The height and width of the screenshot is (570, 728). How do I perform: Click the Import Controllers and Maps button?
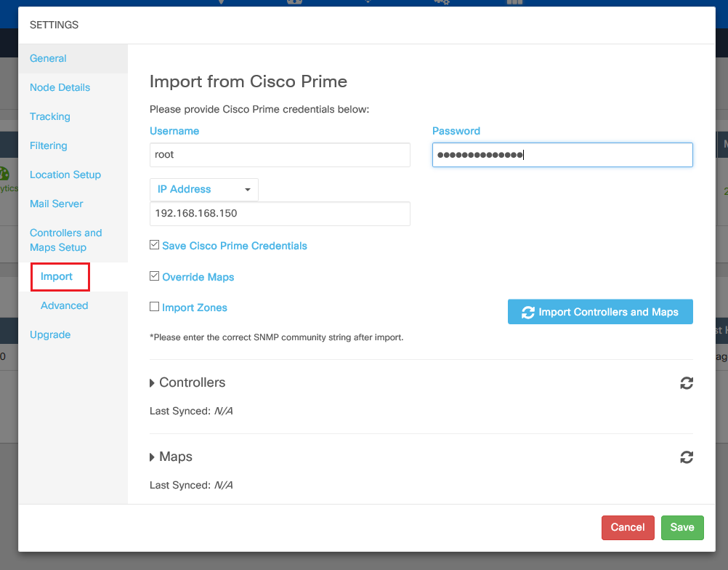tap(600, 311)
